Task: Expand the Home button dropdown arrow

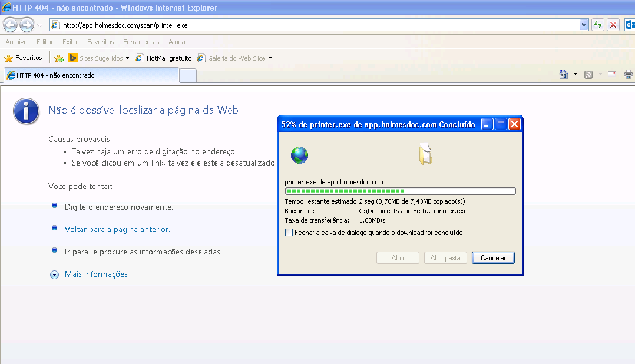Action: pos(575,74)
